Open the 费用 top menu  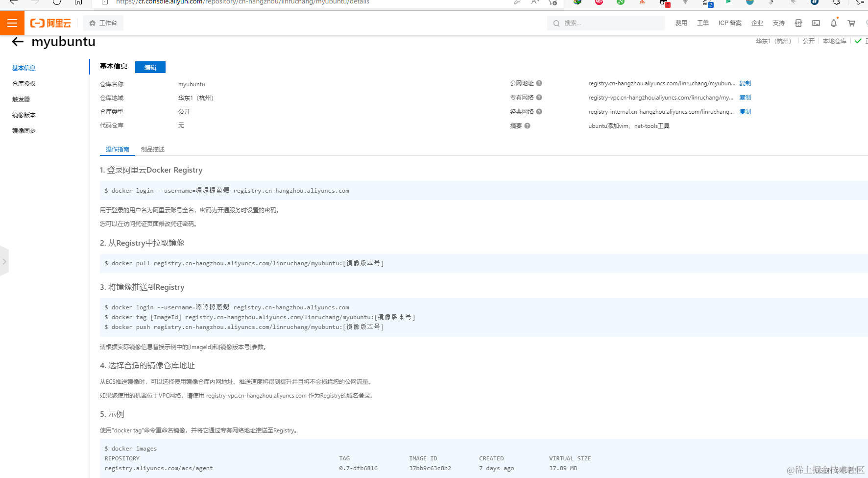(681, 23)
